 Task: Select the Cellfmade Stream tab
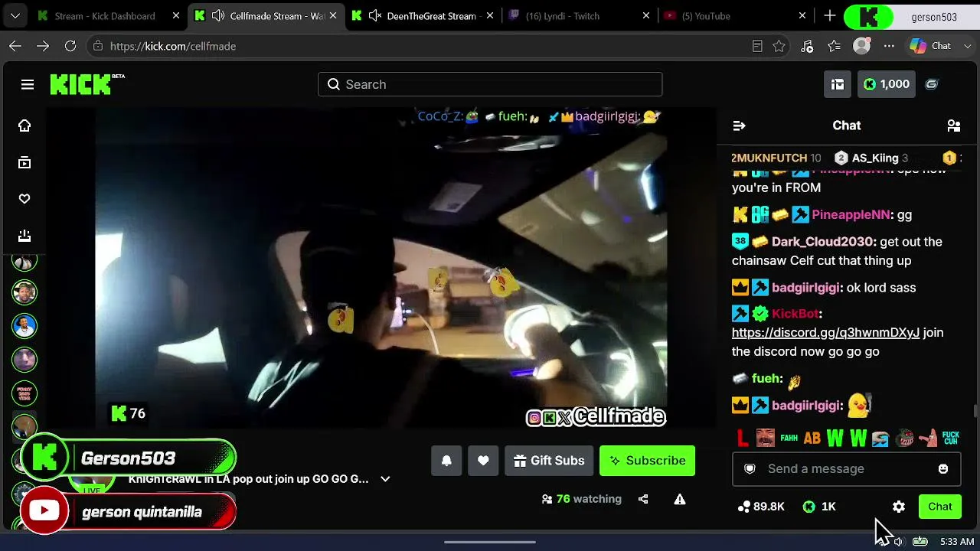tap(266, 16)
